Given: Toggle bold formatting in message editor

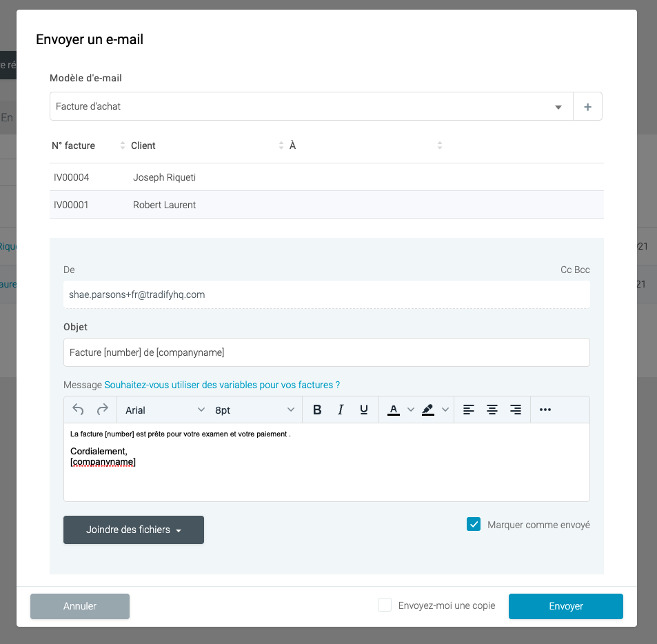Looking at the screenshot, I should pos(317,410).
